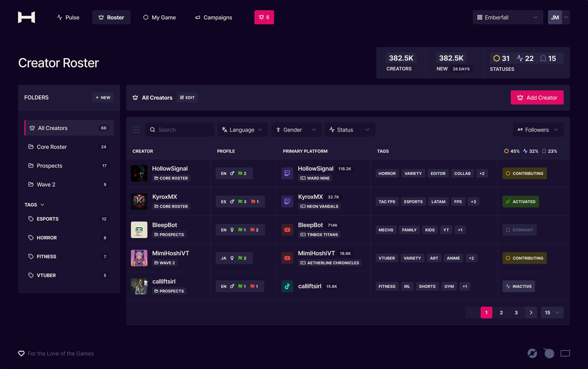Open the notifications bell showing 5
This screenshot has width=588, height=369.
(264, 17)
